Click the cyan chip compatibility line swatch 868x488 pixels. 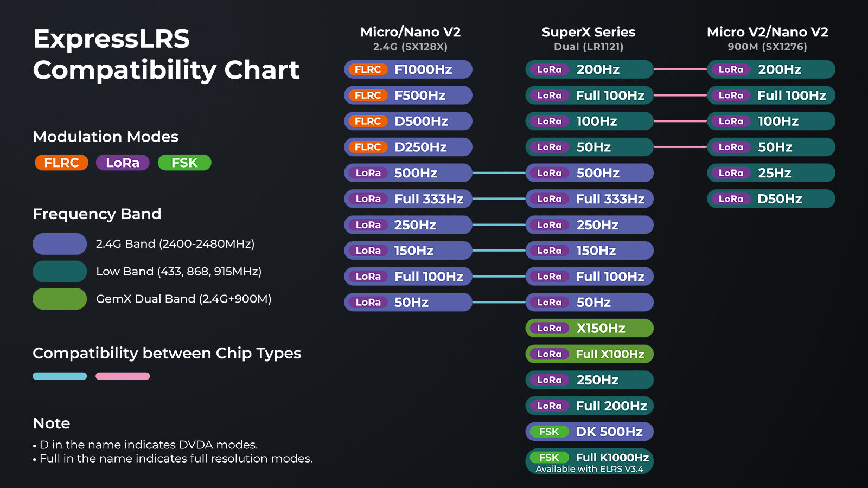coord(60,376)
